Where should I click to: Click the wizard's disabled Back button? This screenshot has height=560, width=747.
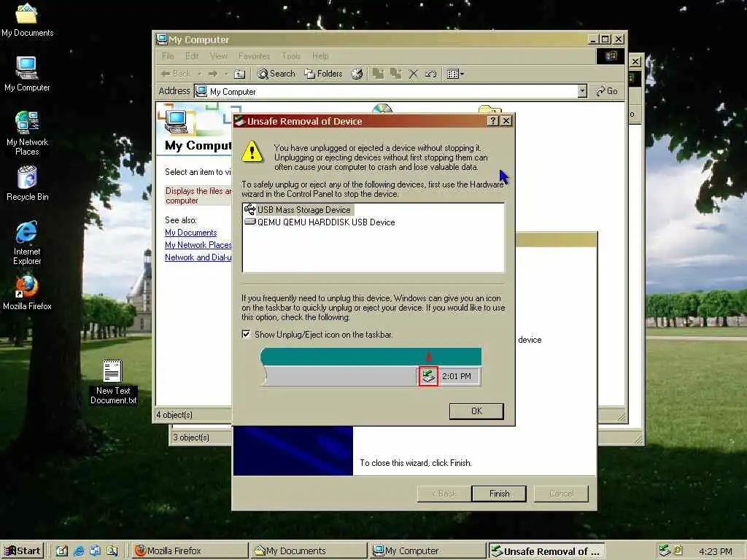pyautogui.click(x=444, y=494)
